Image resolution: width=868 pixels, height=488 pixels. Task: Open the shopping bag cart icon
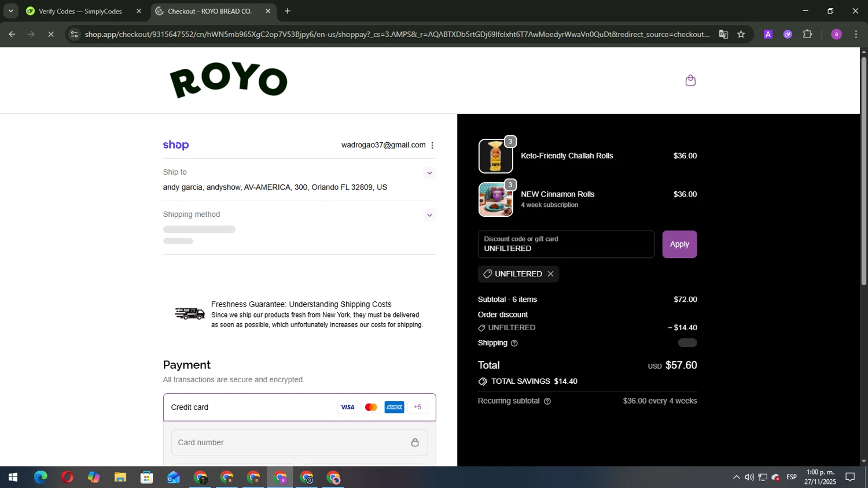point(690,80)
